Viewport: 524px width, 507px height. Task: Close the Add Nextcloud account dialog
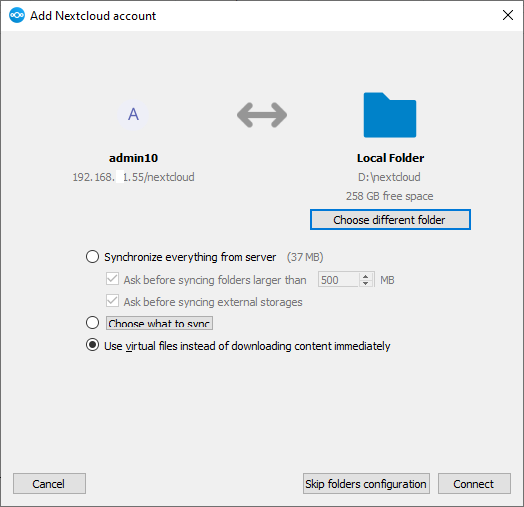(x=508, y=15)
